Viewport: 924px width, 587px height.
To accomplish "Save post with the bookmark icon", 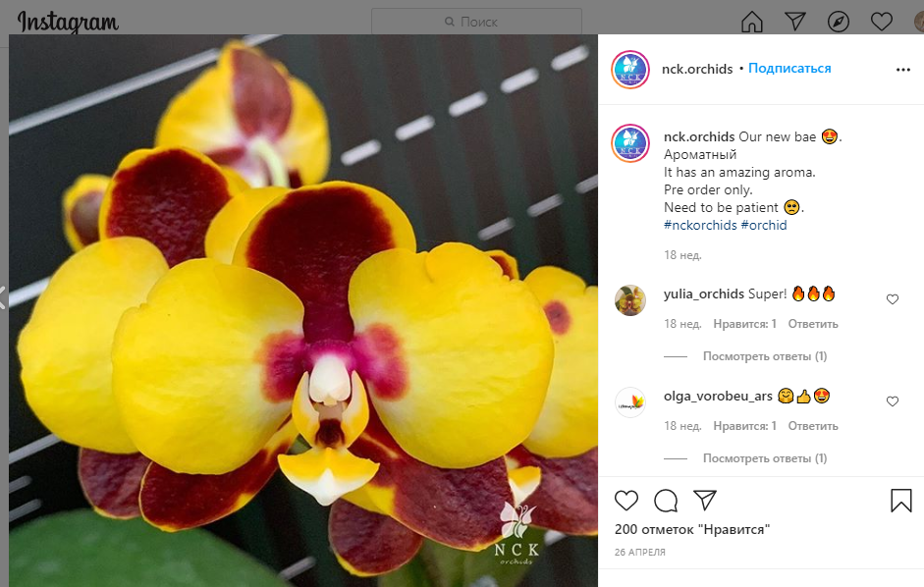I will click(900, 501).
